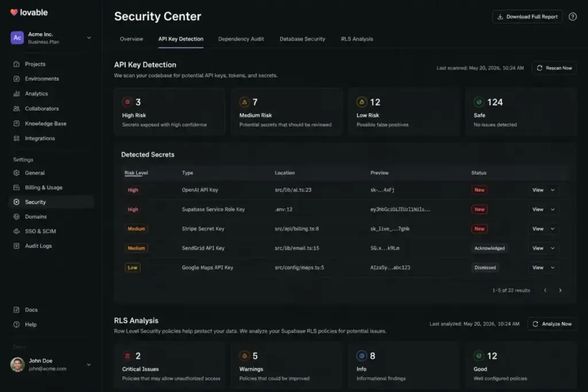Screen dimensions: 588x392
Task: Click the General settings icon
Action: pos(17,173)
